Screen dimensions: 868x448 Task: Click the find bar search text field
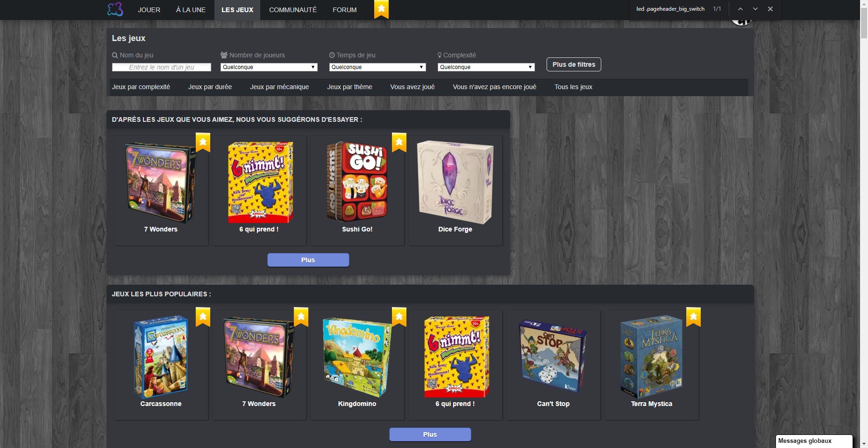(670, 9)
